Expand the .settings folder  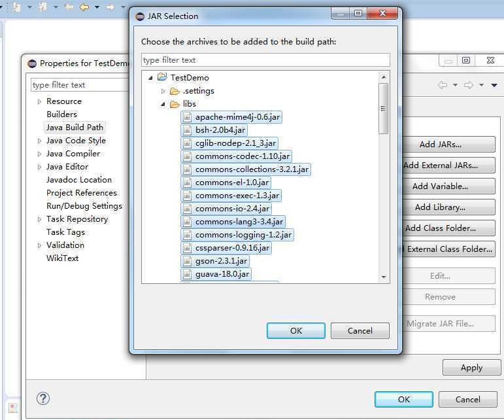coord(163,92)
